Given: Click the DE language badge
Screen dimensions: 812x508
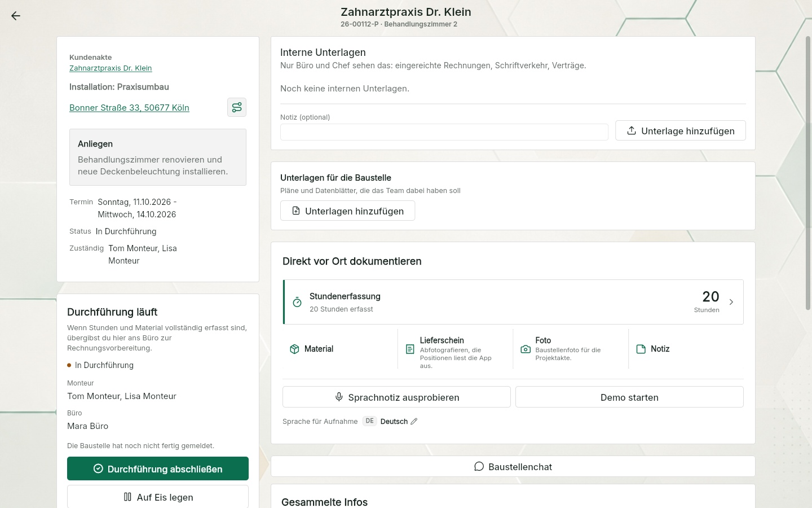Looking at the screenshot, I should click(x=369, y=421).
